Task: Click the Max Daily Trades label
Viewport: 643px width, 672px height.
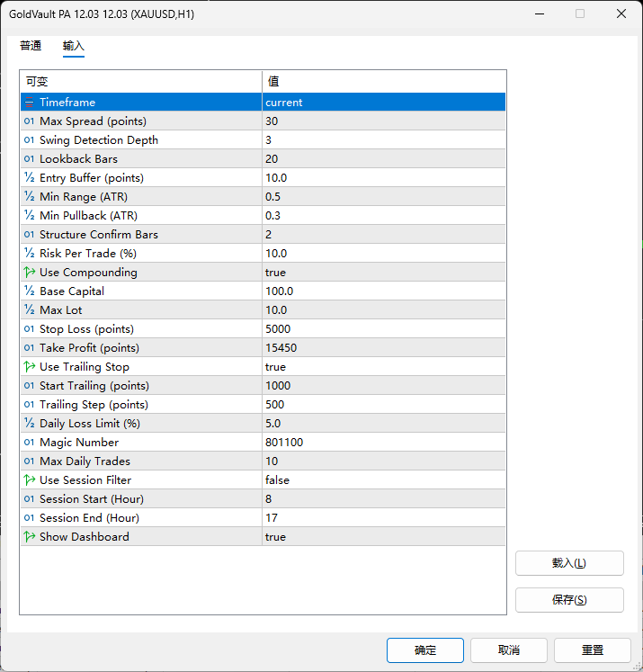Action: (85, 461)
